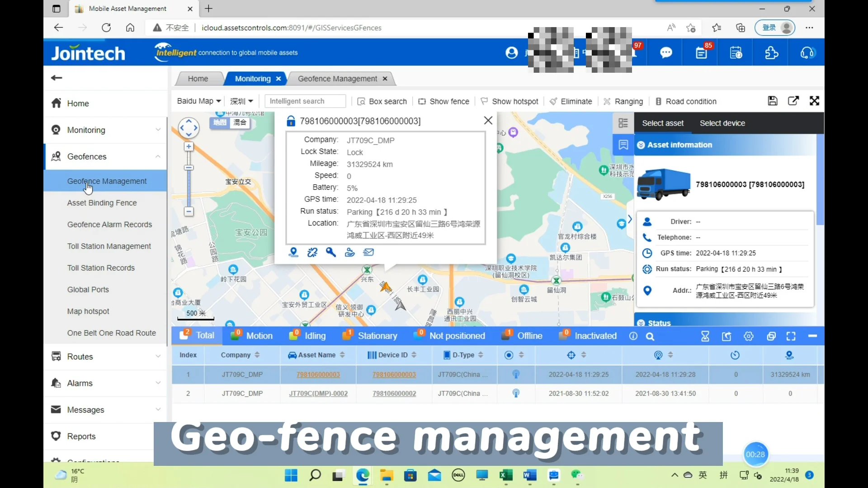Switch to the Home tab
This screenshot has height=488, width=868.
click(x=198, y=78)
